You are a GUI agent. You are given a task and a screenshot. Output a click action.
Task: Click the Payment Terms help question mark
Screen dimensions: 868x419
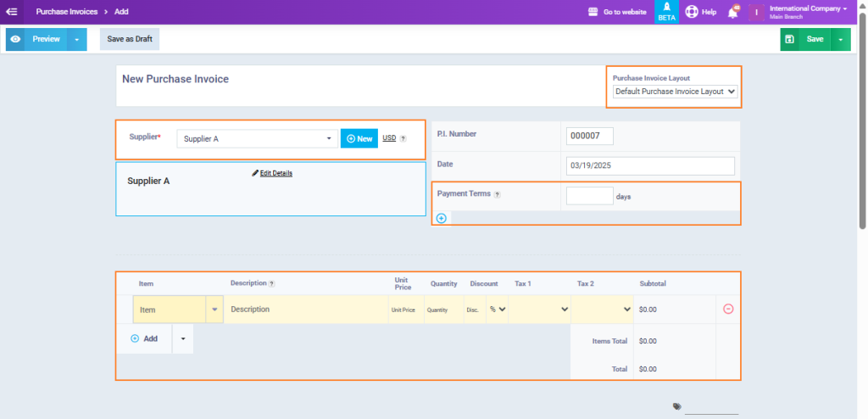click(x=497, y=194)
